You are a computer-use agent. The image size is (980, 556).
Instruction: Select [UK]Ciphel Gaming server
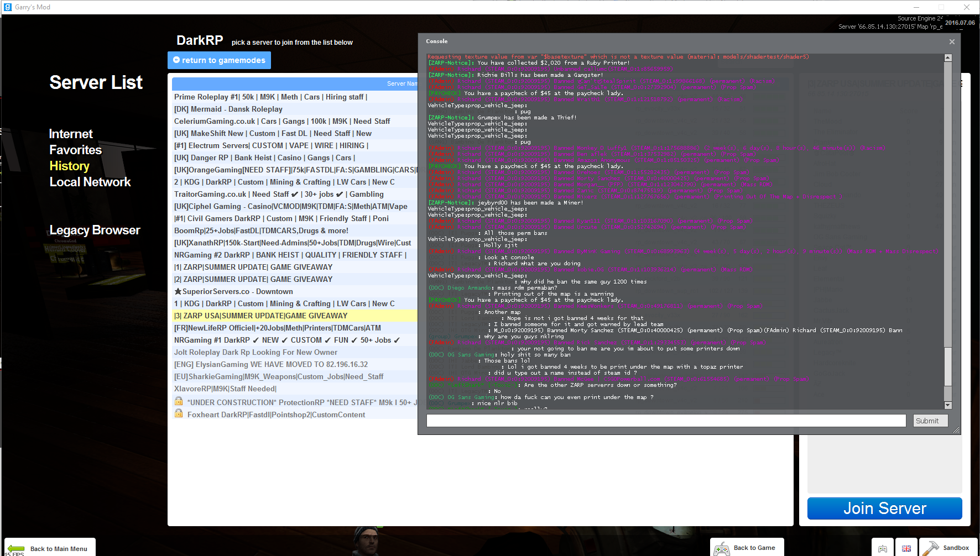295,206
